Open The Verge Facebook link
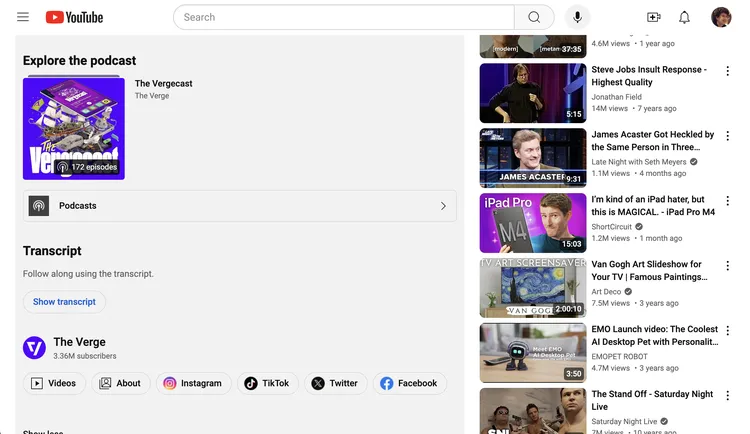 409,383
